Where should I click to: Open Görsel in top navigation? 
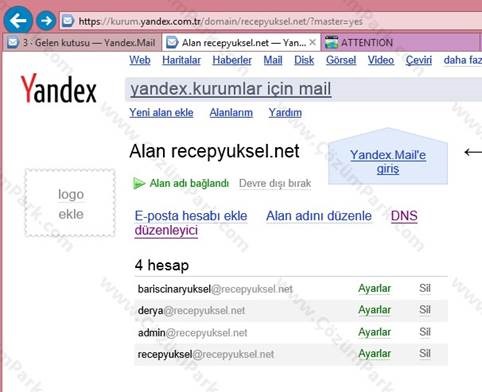(x=341, y=60)
